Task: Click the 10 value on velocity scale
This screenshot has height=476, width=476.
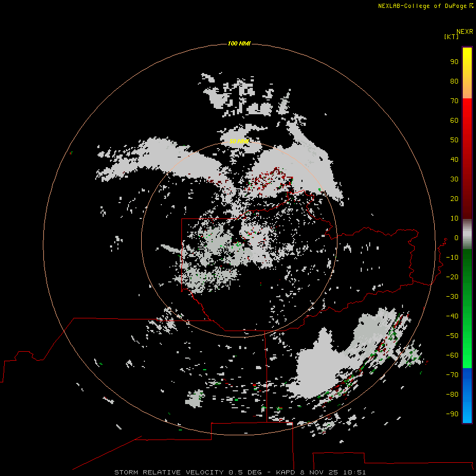Action: click(454, 218)
